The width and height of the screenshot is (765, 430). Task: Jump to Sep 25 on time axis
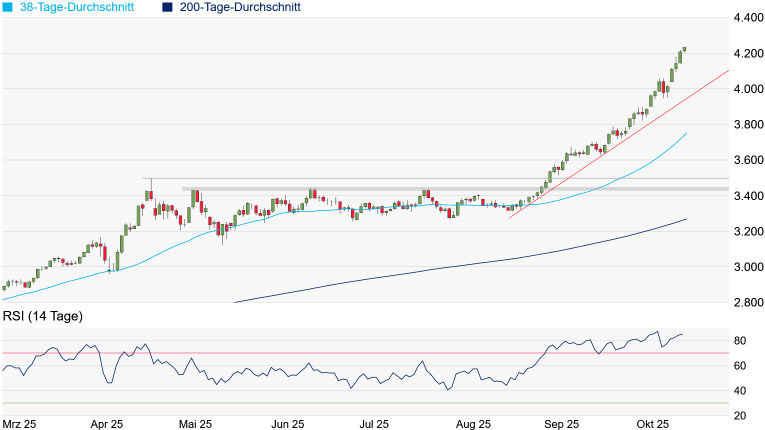point(568,424)
